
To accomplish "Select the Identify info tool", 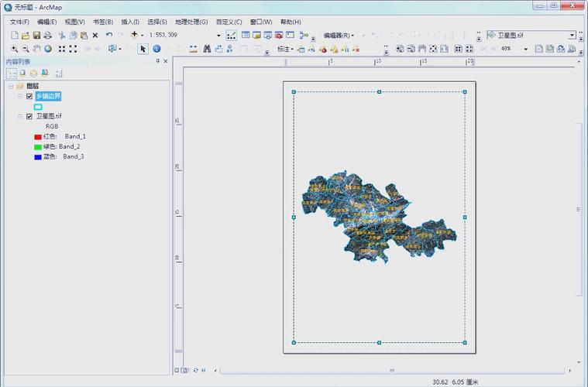I will (156, 49).
